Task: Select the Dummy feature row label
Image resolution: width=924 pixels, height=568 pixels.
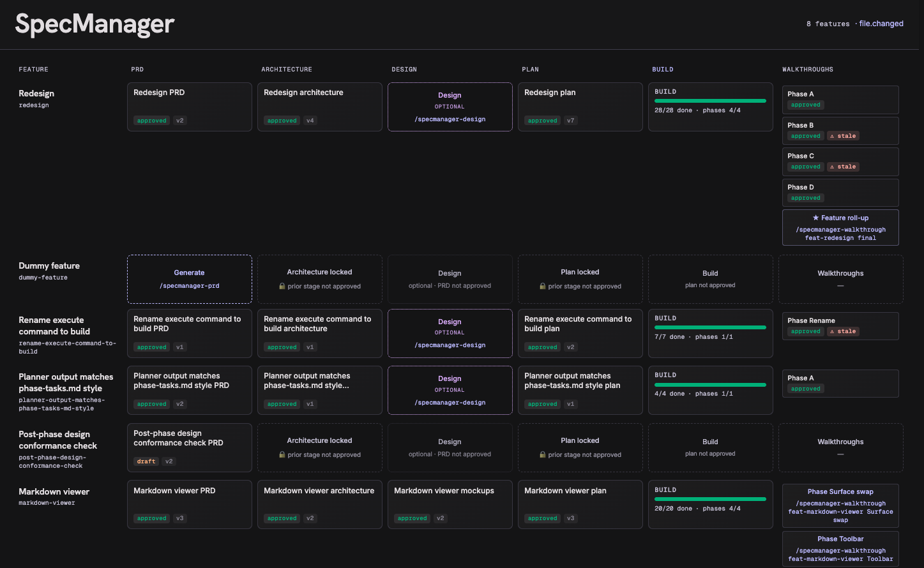Action: coord(49,265)
